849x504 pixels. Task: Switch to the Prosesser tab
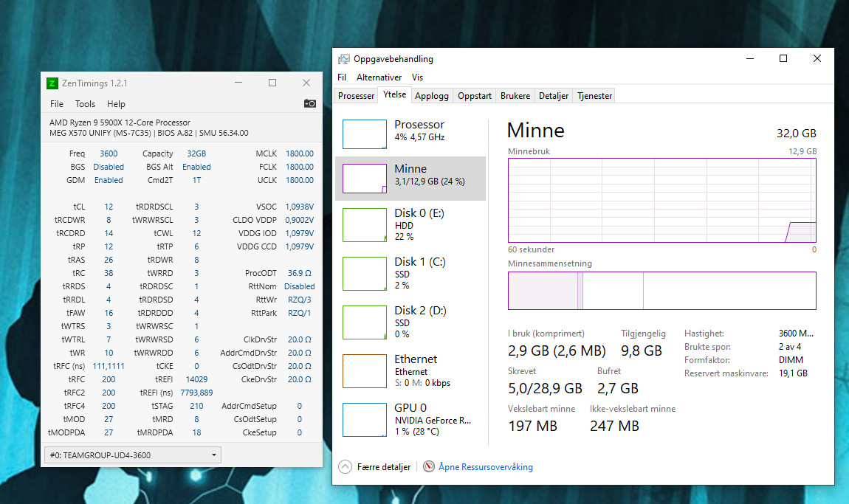coord(357,96)
